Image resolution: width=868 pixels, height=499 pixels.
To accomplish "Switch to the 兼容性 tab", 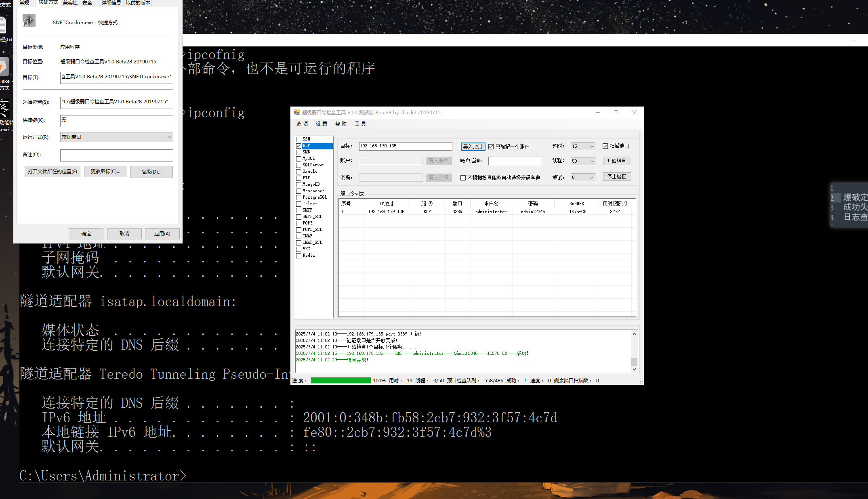I will coord(70,3).
